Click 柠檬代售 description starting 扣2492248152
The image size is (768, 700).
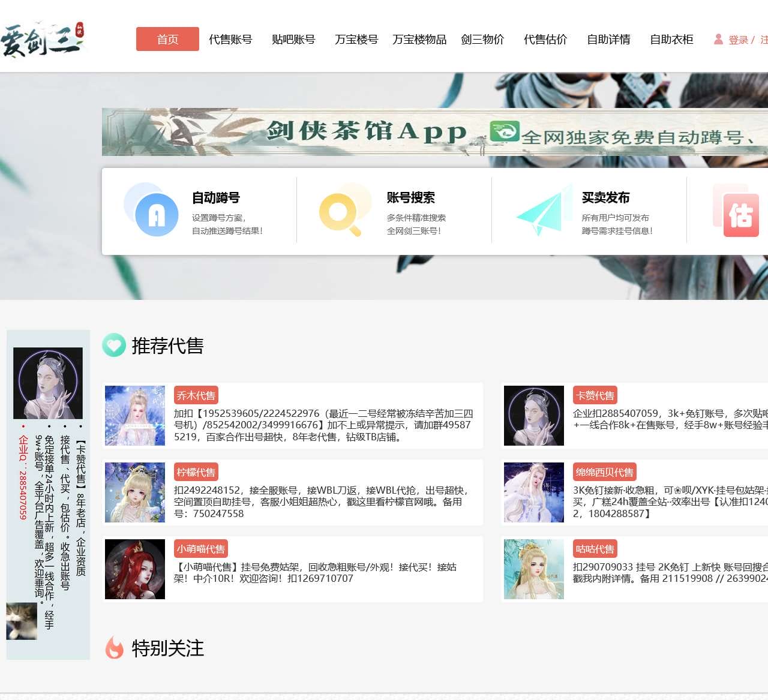(x=322, y=501)
